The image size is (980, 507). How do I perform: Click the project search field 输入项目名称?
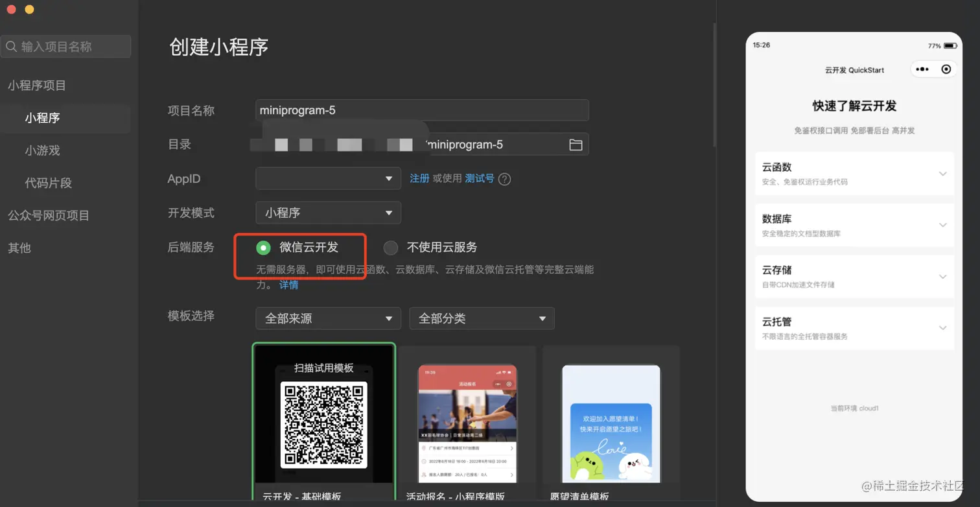[x=65, y=47]
